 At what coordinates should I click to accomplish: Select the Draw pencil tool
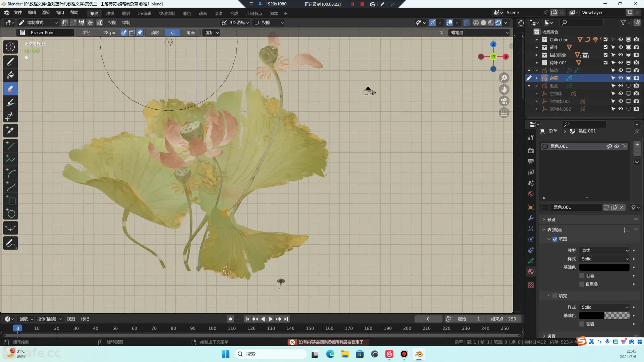click(10, 62)
